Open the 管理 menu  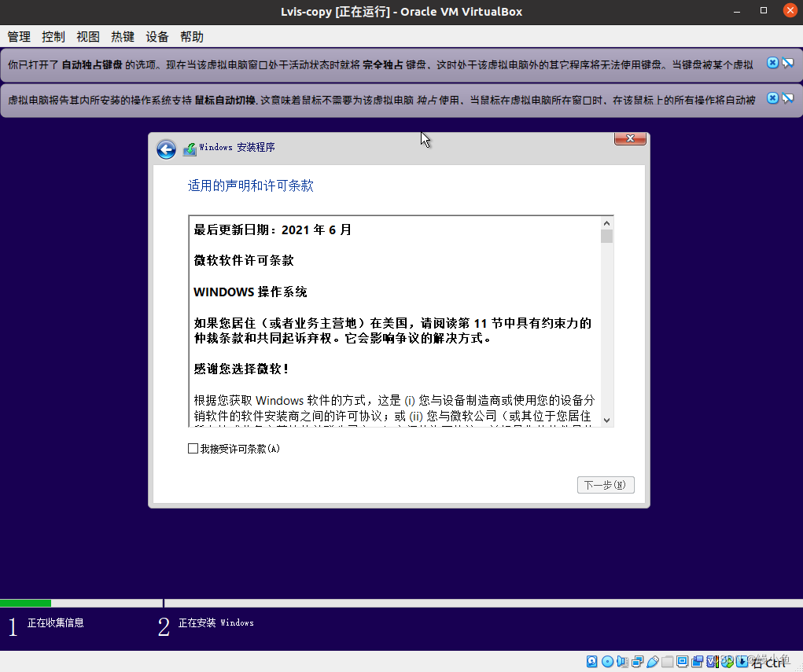tap(19, 37)
